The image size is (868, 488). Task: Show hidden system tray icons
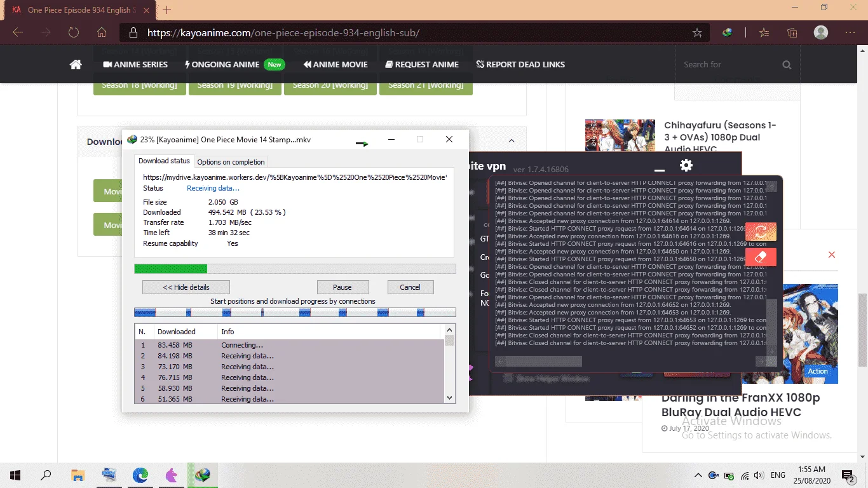[698, 475]
